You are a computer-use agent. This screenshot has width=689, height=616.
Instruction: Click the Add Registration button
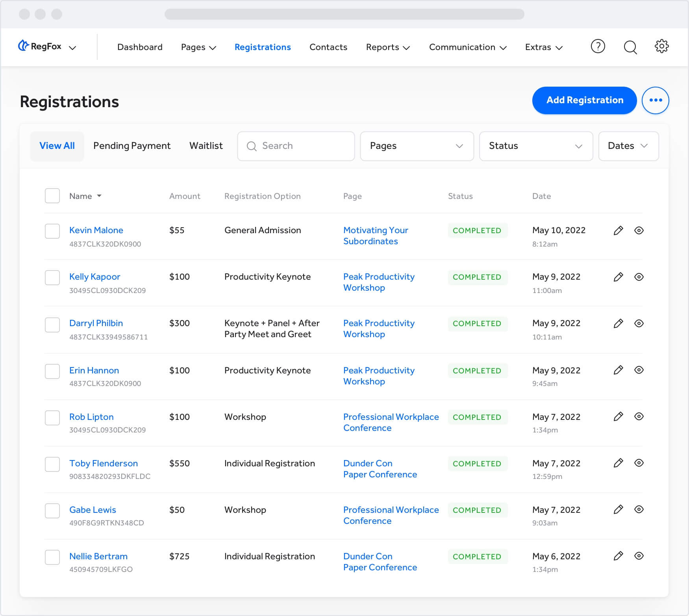coord(584,100)
